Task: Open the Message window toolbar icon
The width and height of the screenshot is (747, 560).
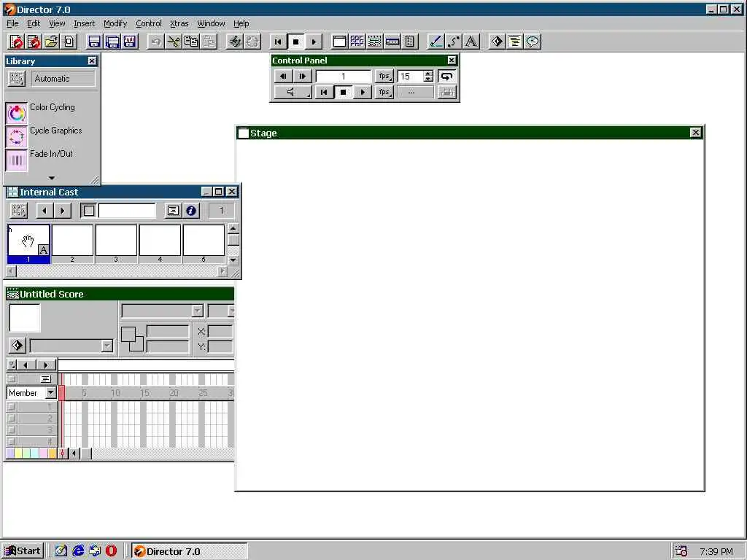Action: click(532, 42)
